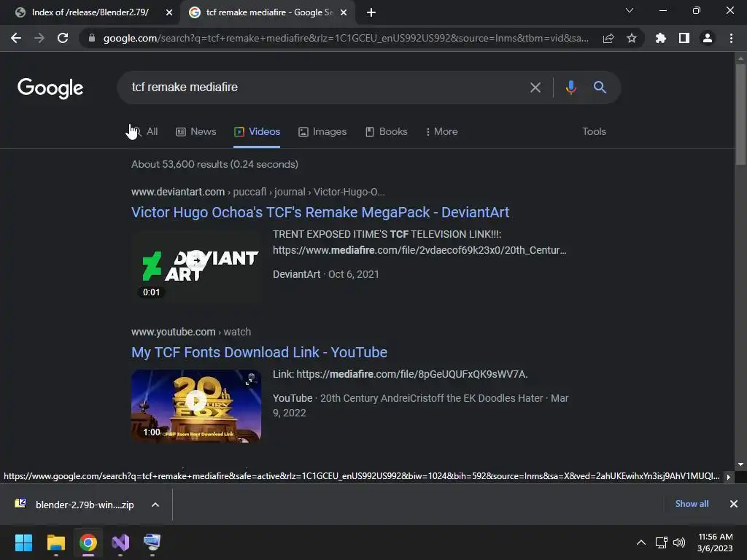Click the www.youtube.com › watch breadcrumb
Screen dimensions: 747x560
click(x=191, y=332)
